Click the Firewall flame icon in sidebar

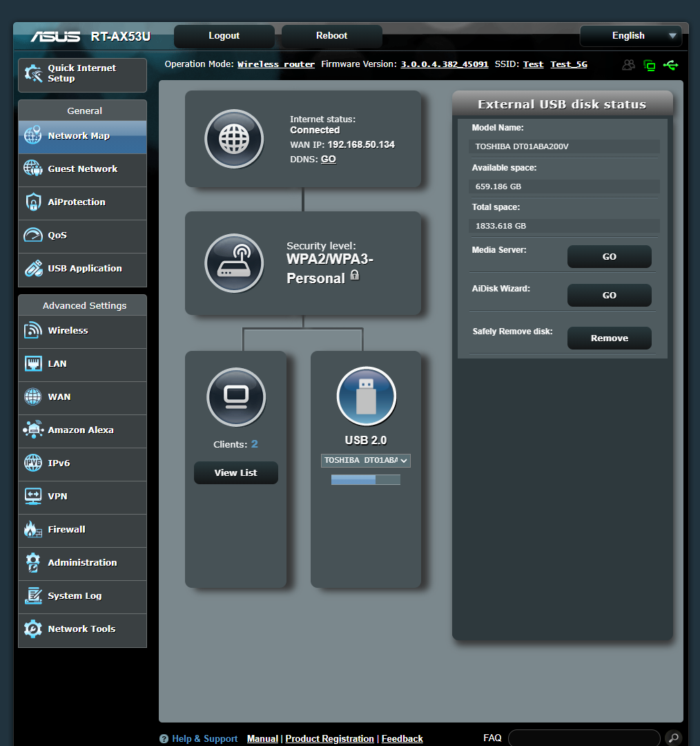32,530
